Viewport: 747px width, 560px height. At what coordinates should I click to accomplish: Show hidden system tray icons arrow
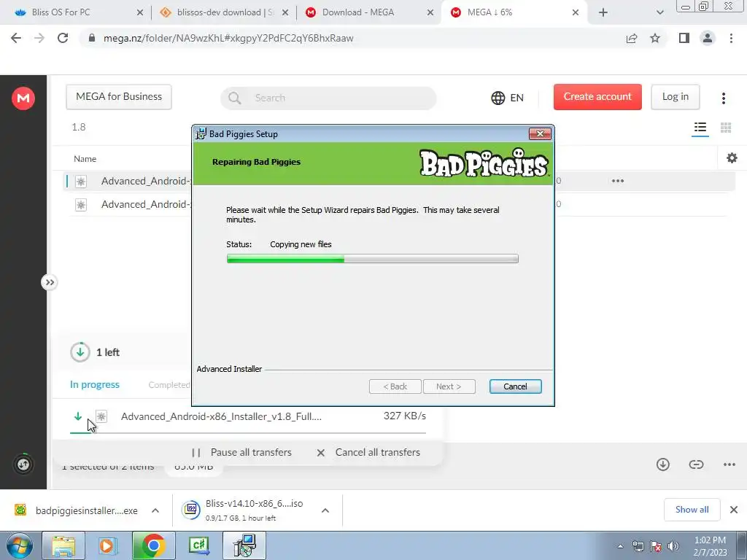(x=620, y=546)
